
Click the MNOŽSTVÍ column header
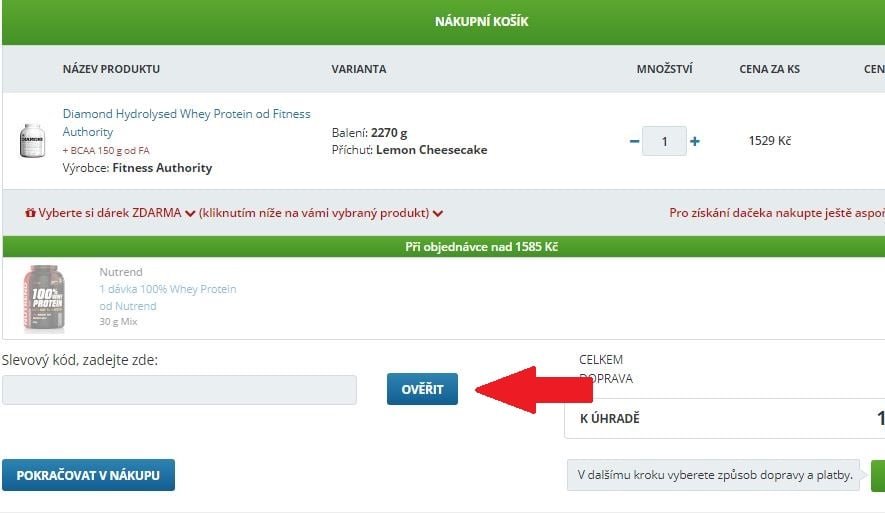[x=664, y=69]
